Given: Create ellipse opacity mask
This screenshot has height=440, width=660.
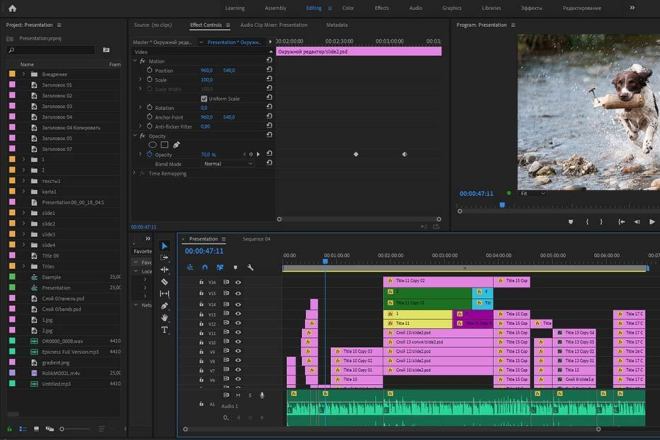Looking at the screenshot, I should (x=153, y=145).
